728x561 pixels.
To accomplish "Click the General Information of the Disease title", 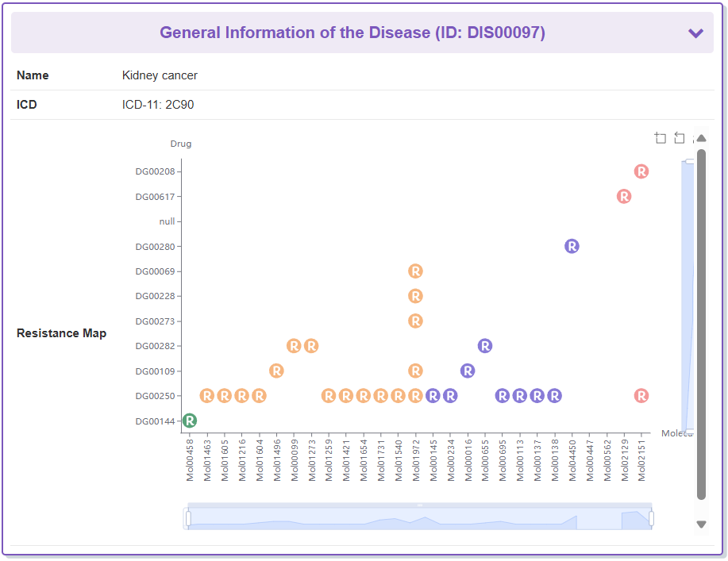I will [x=352, y=33].
